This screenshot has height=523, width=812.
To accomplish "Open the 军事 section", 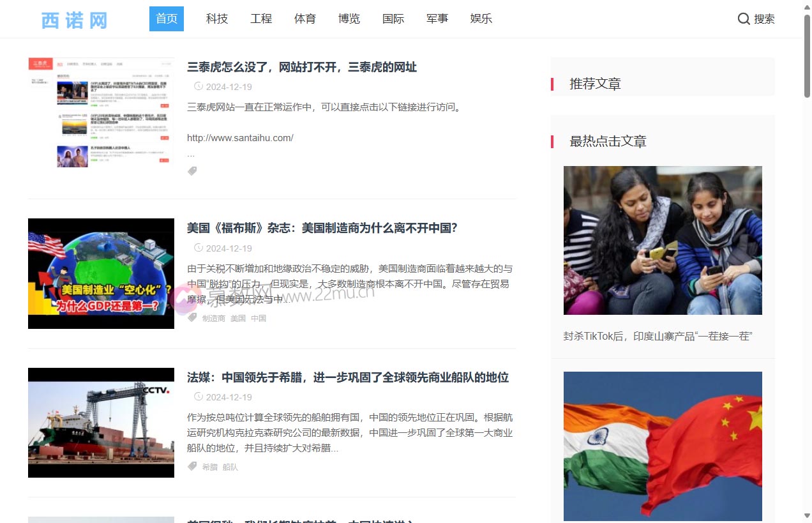I will [437, 19].
